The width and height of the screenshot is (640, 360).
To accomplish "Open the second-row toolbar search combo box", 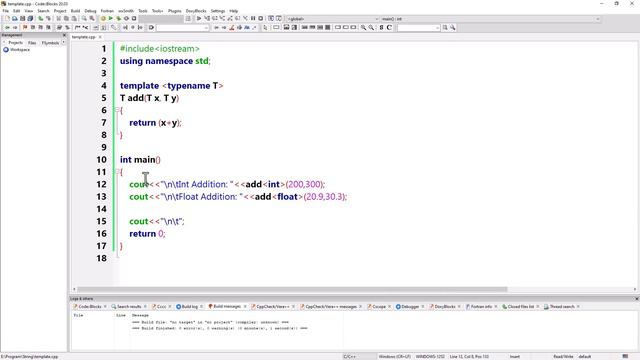I will (x=182, y=28).
